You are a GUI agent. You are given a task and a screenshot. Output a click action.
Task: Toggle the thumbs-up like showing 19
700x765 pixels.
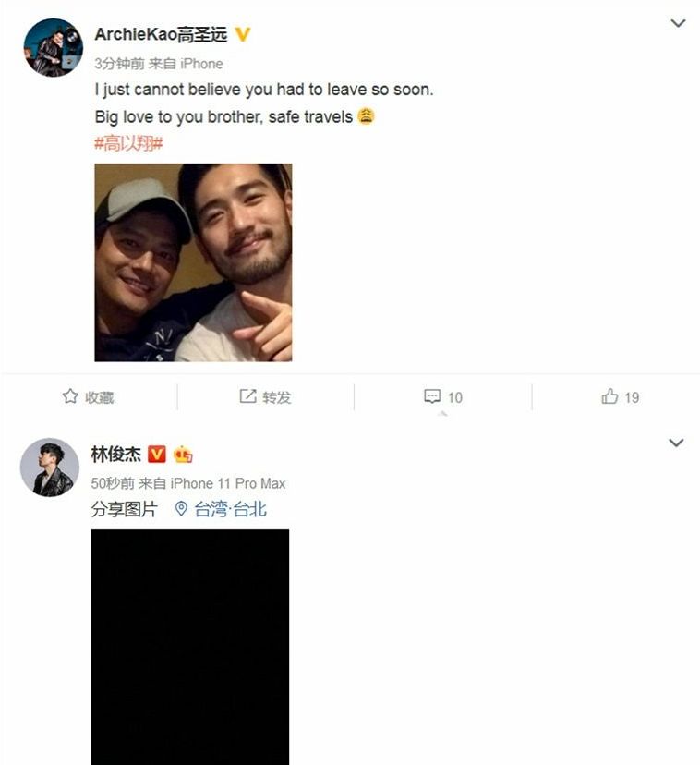pos(609,397)
